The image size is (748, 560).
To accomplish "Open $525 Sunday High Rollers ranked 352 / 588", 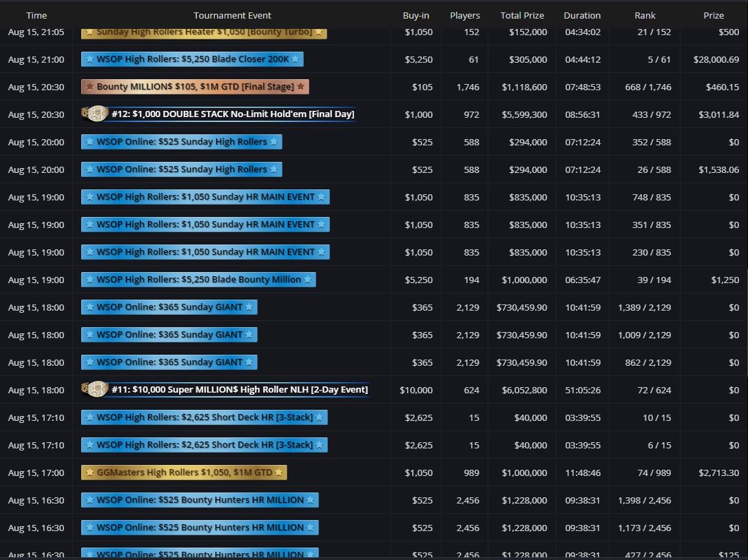I will coord(182,142).
